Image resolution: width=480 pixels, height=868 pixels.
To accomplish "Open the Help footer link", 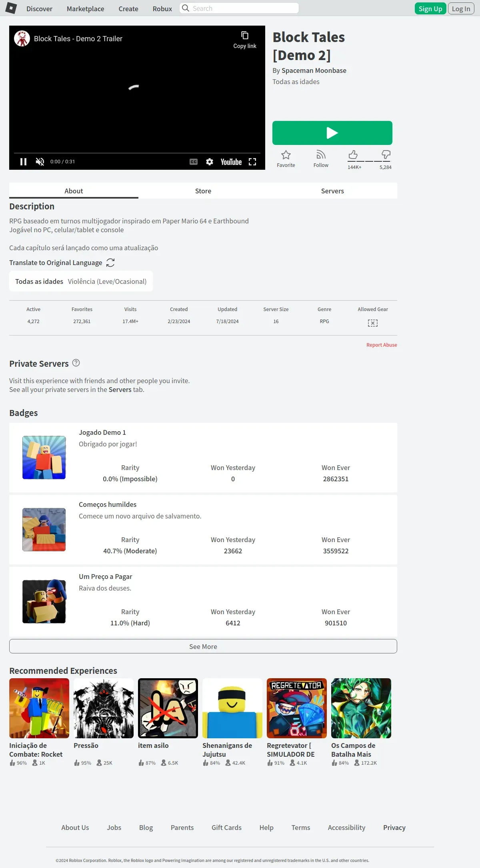I will (x=266, y=828).
